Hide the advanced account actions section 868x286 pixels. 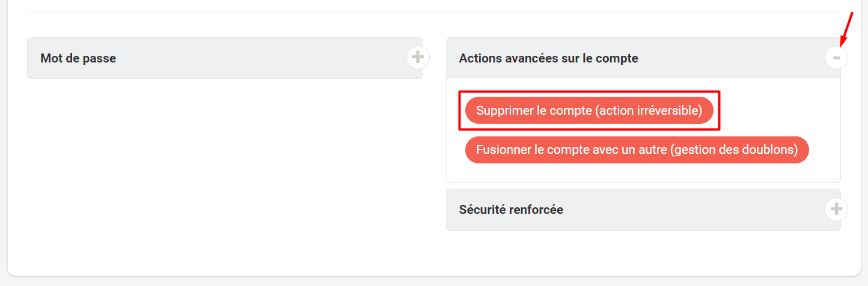point(836,58)
